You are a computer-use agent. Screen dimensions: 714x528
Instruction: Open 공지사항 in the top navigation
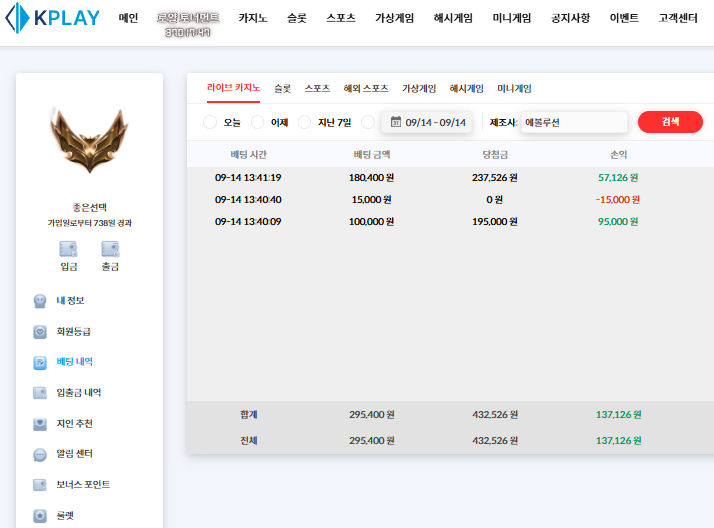570,18
